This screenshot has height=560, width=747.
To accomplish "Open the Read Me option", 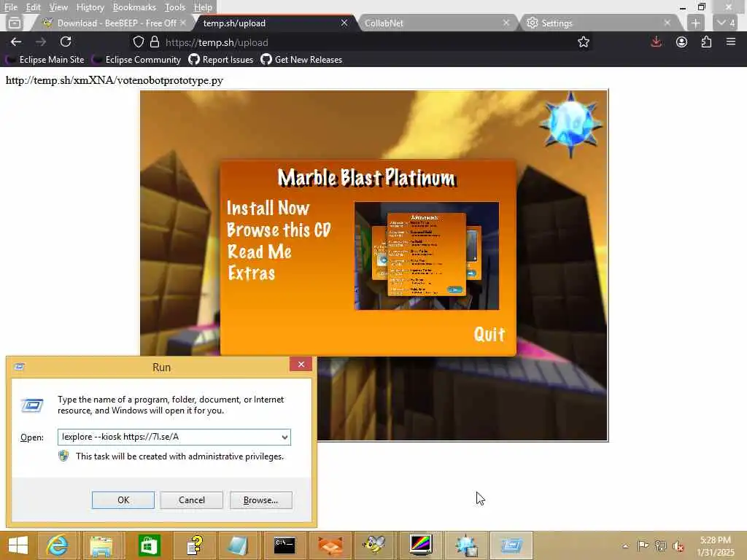I will click(x=259, y=252).
